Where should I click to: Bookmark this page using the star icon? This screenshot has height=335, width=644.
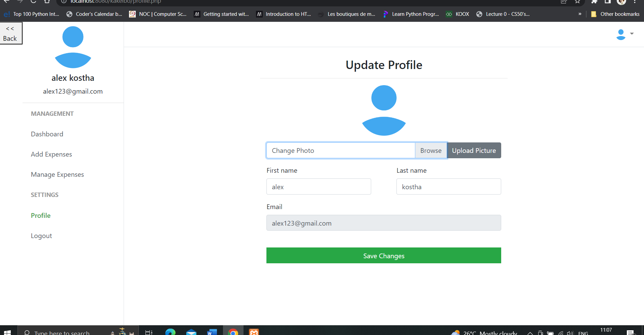tap(577, 2)
